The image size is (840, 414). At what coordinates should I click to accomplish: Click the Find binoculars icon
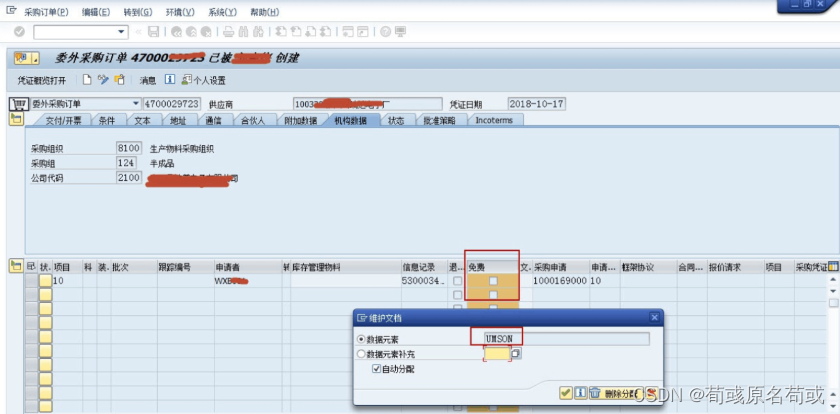243,32
